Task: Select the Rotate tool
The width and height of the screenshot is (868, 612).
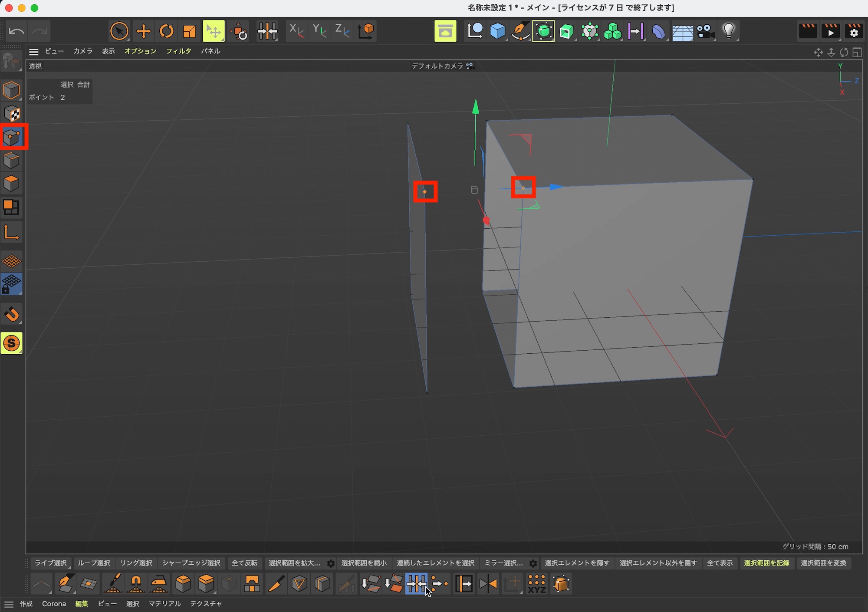Action: point(167,31)
